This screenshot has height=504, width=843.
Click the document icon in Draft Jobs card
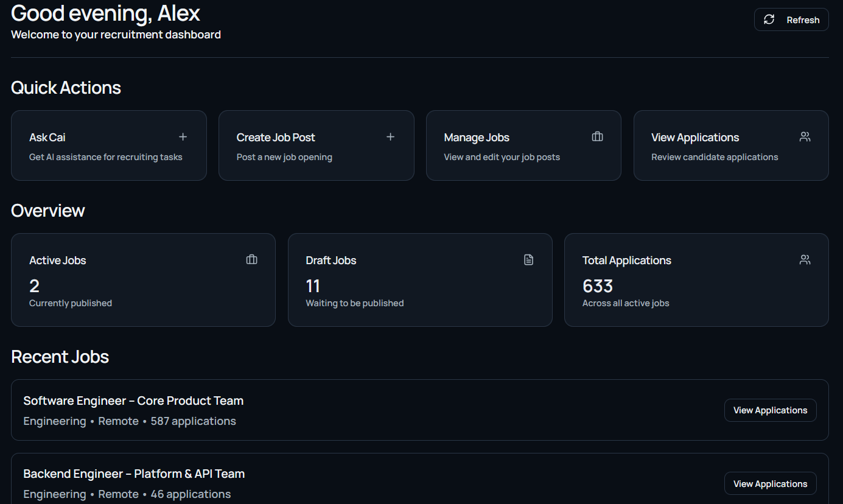pyautogui.click(x=528, y=260)
